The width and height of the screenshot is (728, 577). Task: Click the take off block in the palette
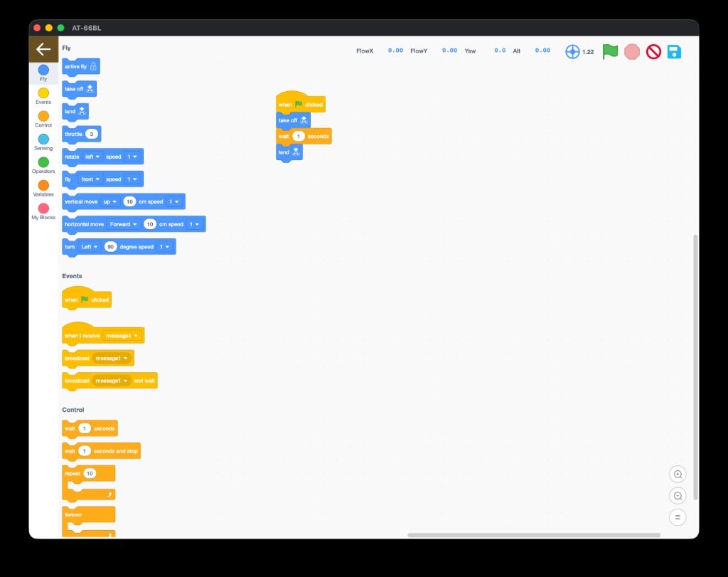pyautogui.click(x=79, y=89)
